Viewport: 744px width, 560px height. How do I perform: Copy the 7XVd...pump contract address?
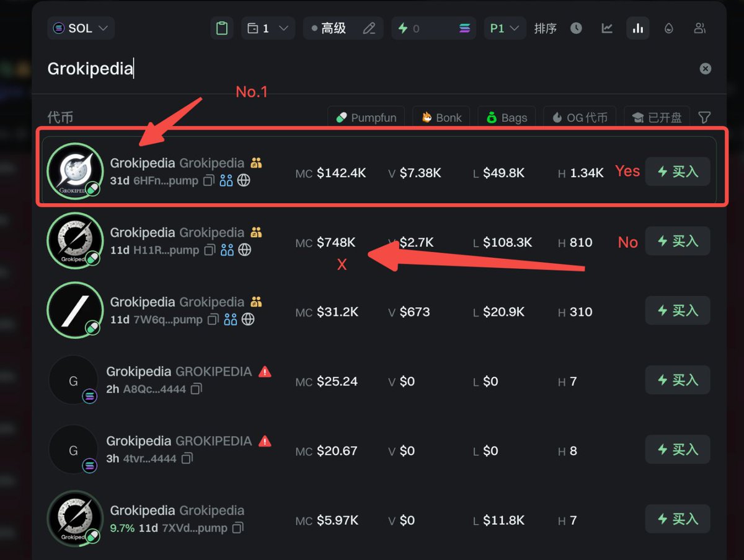(237, 528)
